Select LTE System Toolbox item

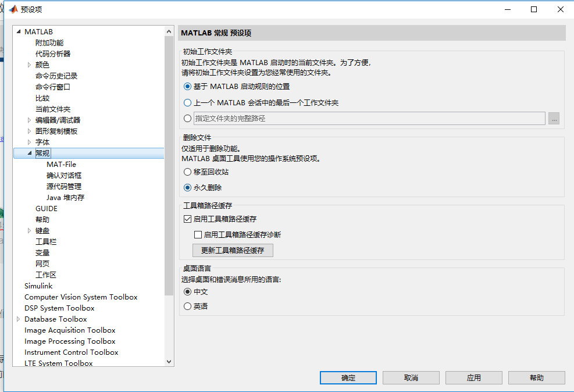pyautogui.click(x=59, y=363)
